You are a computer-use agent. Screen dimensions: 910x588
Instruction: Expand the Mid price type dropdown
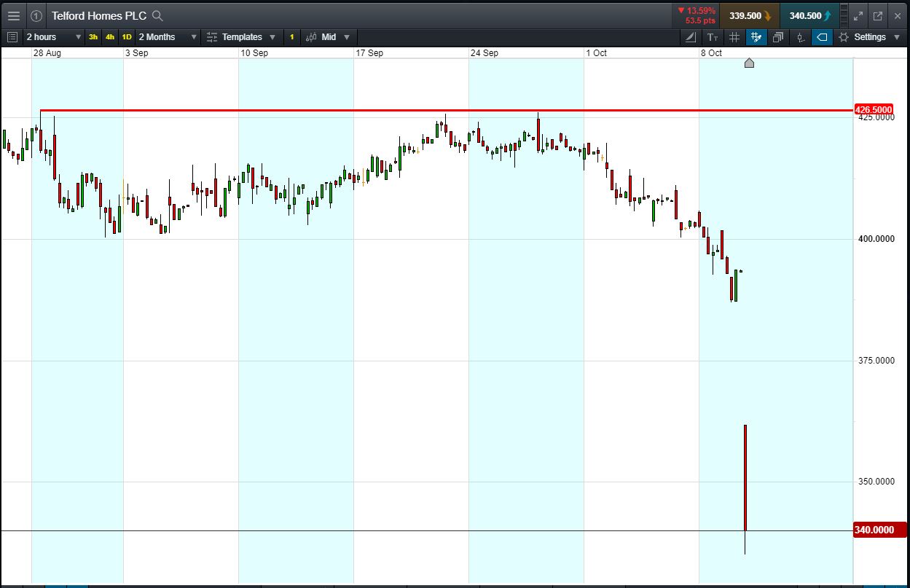tap(347, 37)
